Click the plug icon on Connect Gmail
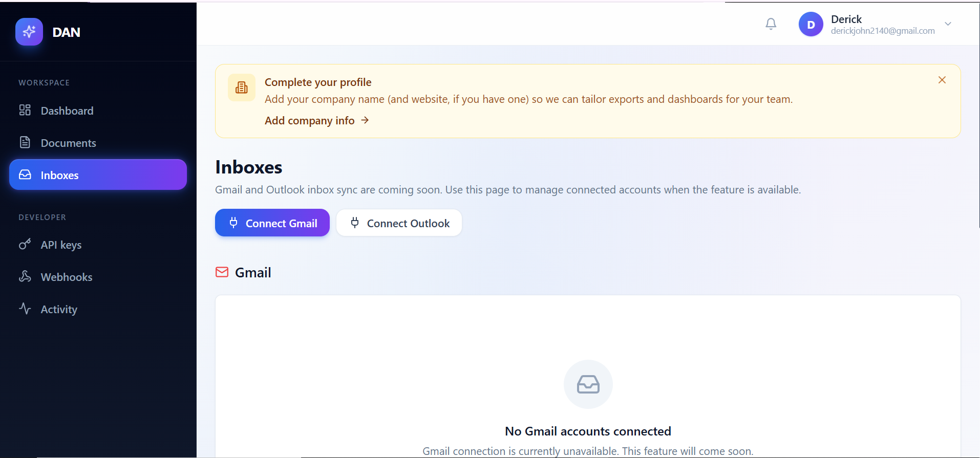The height and width of the screenshot is (458, 980). coord(233,223)
